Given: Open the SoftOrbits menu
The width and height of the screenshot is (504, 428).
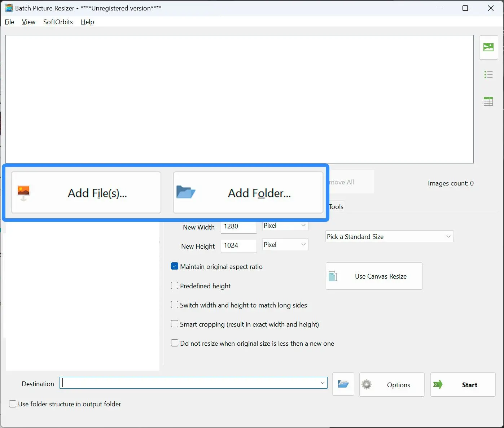Looking at the screenshot, I should [58, 22].
